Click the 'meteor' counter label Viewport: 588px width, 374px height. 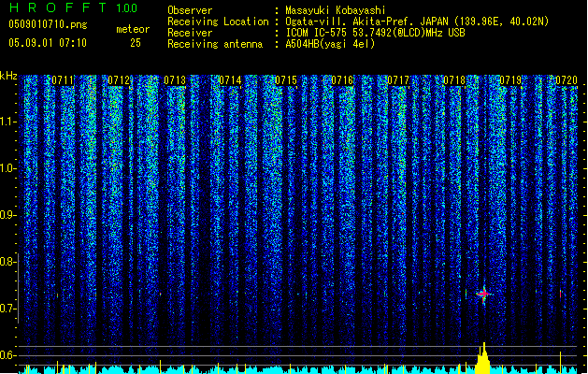click(x=133, y=29)
